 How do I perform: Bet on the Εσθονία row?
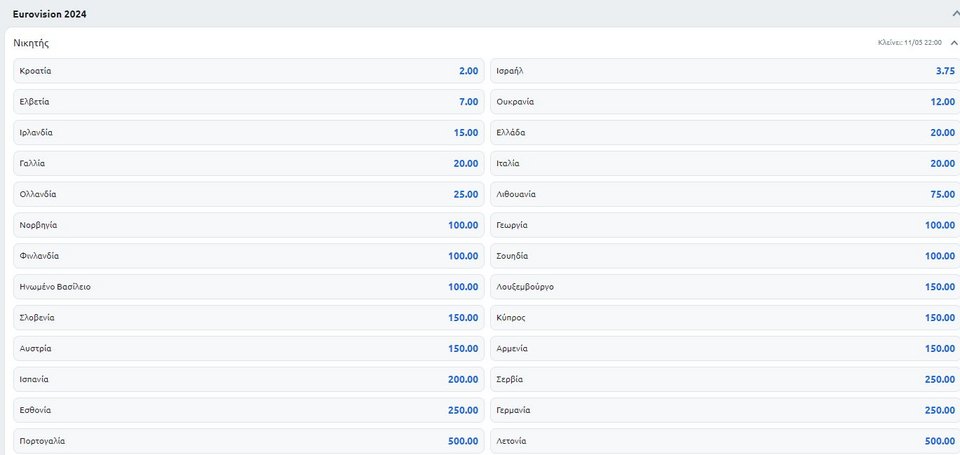coord(249,410)
